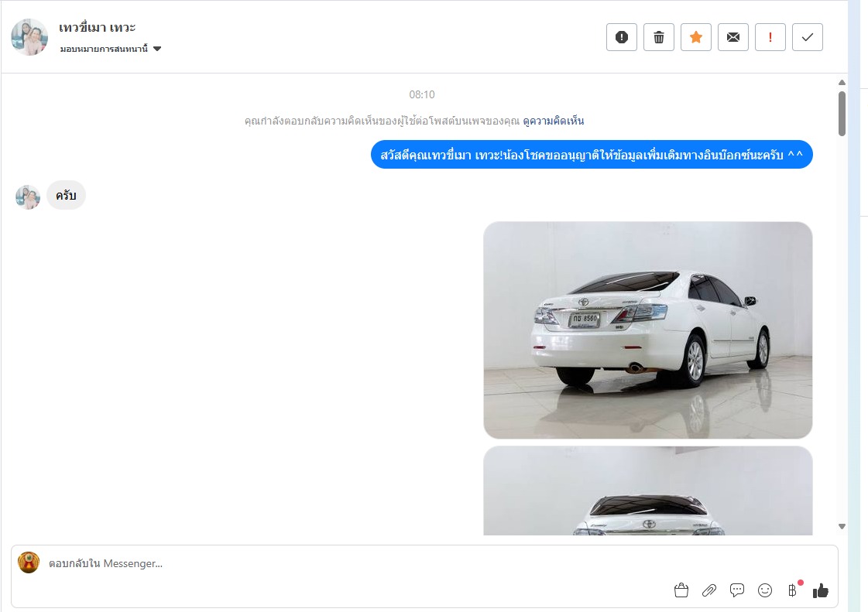
Task: Open the white Toyota rear-side photo
Action: (647, 330)
